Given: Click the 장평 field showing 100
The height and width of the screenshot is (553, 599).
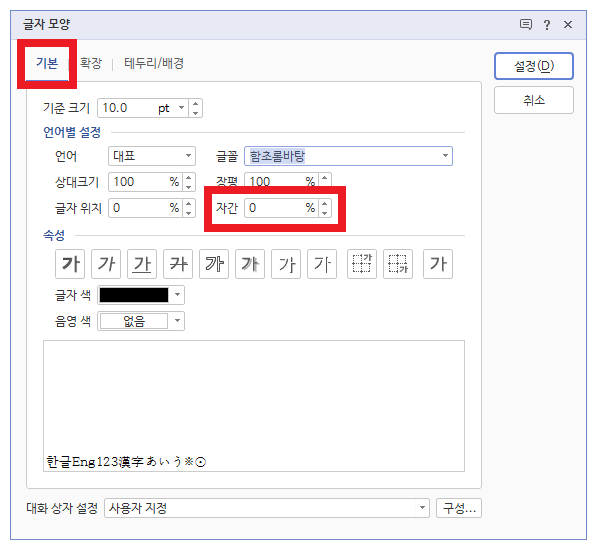Looking at the screenshot, I should tap(282, 181).
